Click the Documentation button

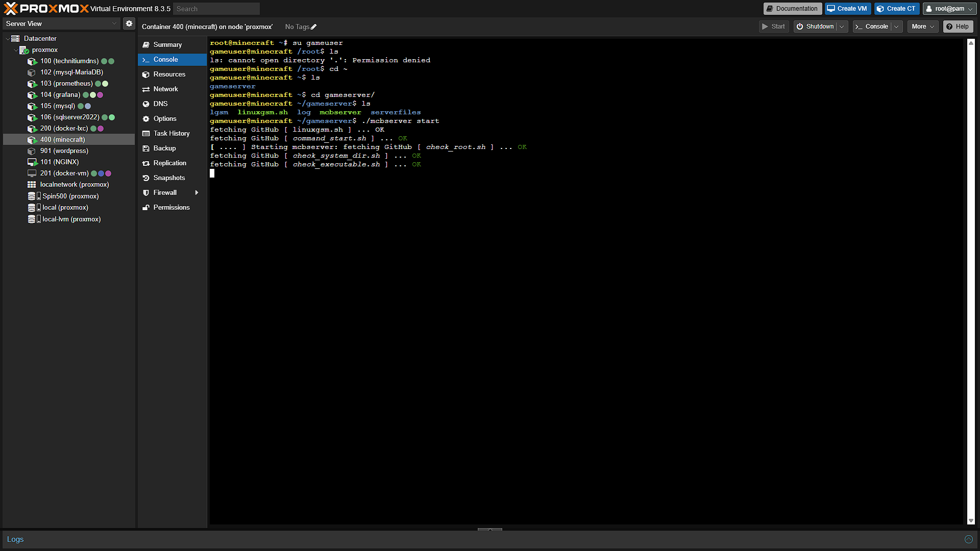coord(792,9)
